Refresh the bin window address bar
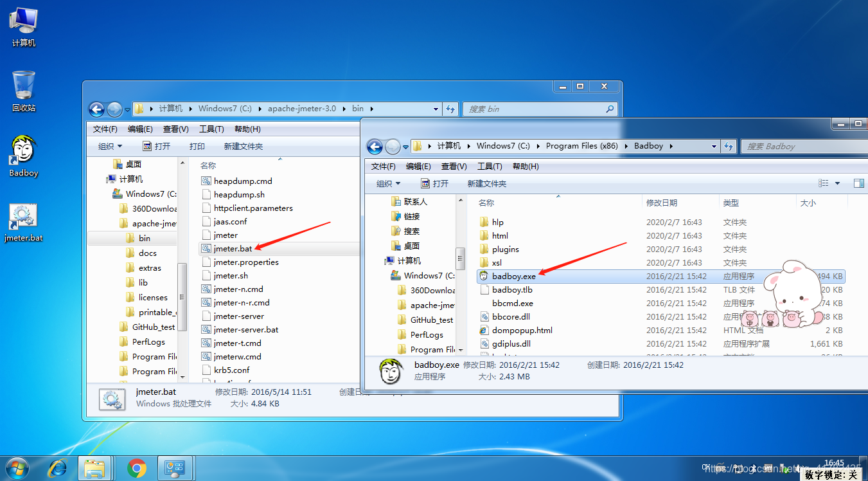The height and width of the screenshot is (481, 868). (x=450, y=109)
